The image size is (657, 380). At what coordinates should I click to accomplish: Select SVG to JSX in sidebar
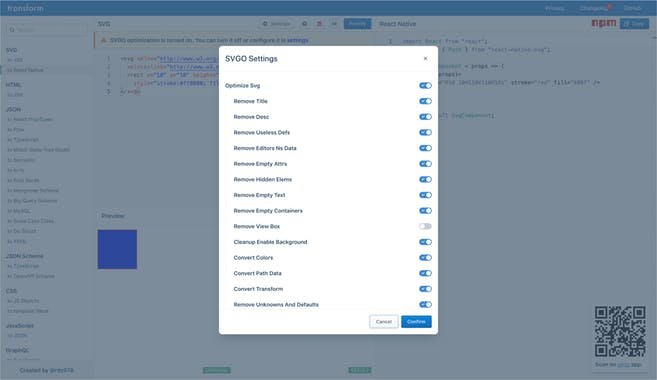coord(15,60)
